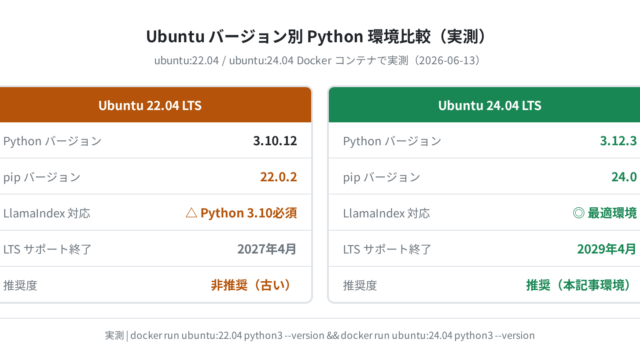Click the double-circle icon beside 最適環境
The height and width of the screenshot is (360, 640).
pos(578,213)
